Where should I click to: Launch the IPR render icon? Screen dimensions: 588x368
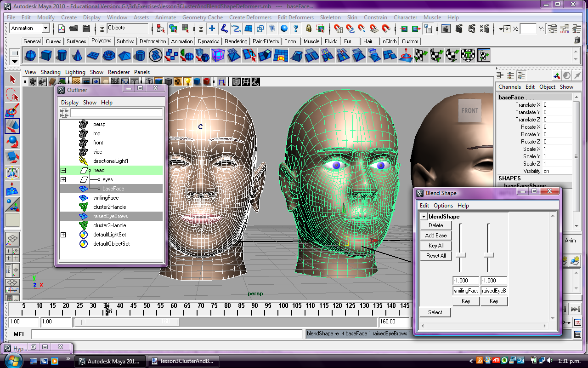471,29
